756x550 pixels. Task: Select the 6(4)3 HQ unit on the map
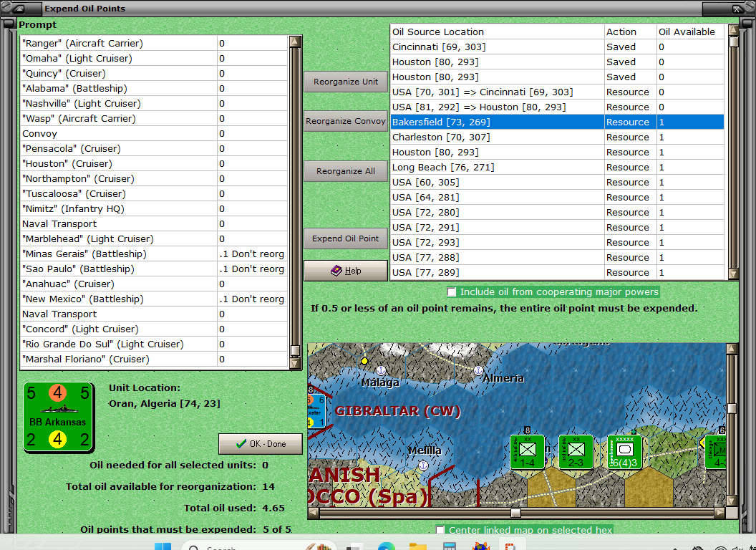(x=625, y=452)
